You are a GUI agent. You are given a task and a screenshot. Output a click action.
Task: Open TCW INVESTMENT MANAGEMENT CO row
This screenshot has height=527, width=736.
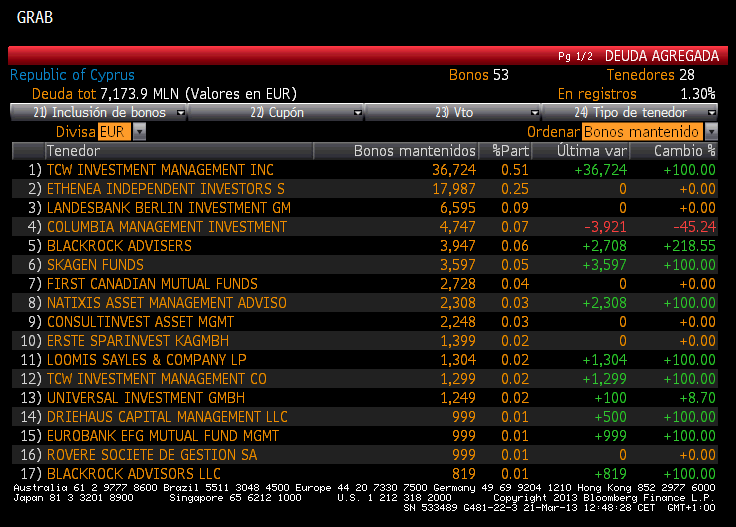tap(364, 379)
